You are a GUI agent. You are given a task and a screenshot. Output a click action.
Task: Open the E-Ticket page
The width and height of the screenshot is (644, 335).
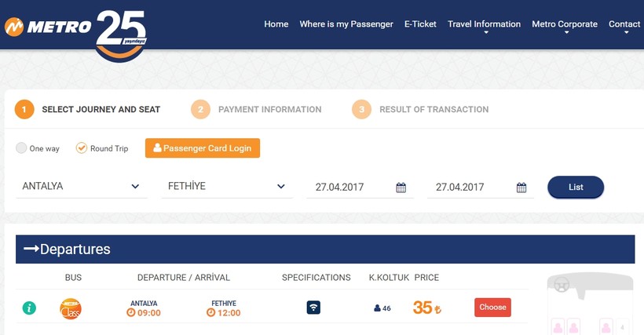[420, 24]
